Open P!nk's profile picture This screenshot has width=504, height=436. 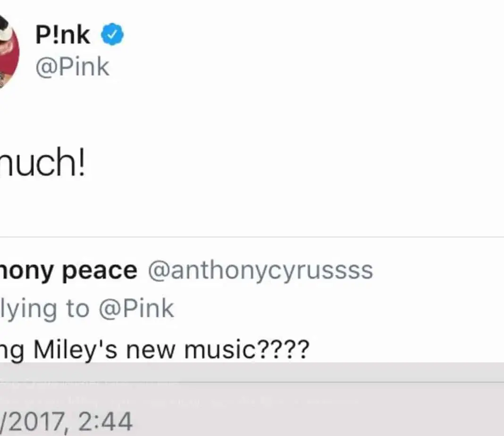[x=7, y=51]
